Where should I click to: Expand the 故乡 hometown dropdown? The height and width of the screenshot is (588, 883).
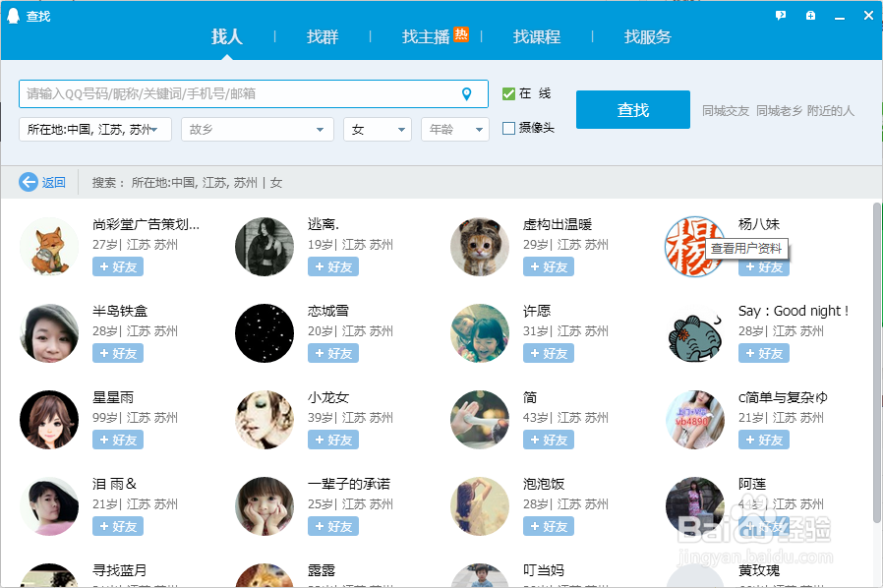(x=258, y=130)
